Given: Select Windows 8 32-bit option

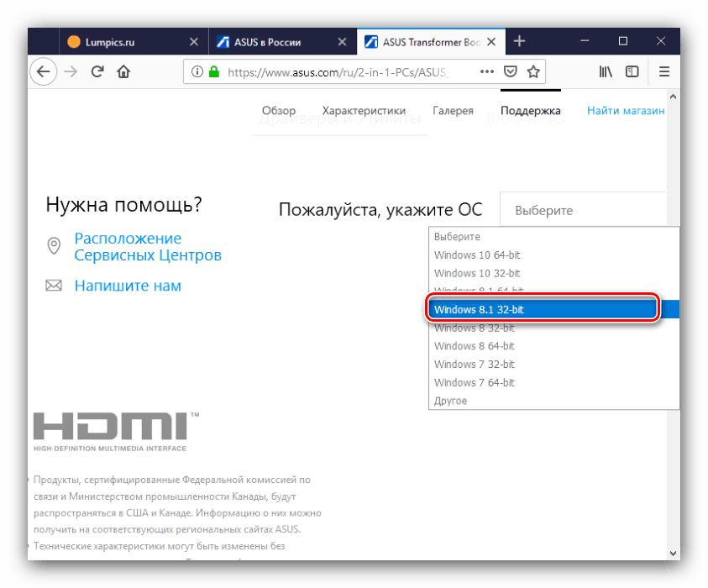Looking at the screenshot, I should (x=553, y=328).
